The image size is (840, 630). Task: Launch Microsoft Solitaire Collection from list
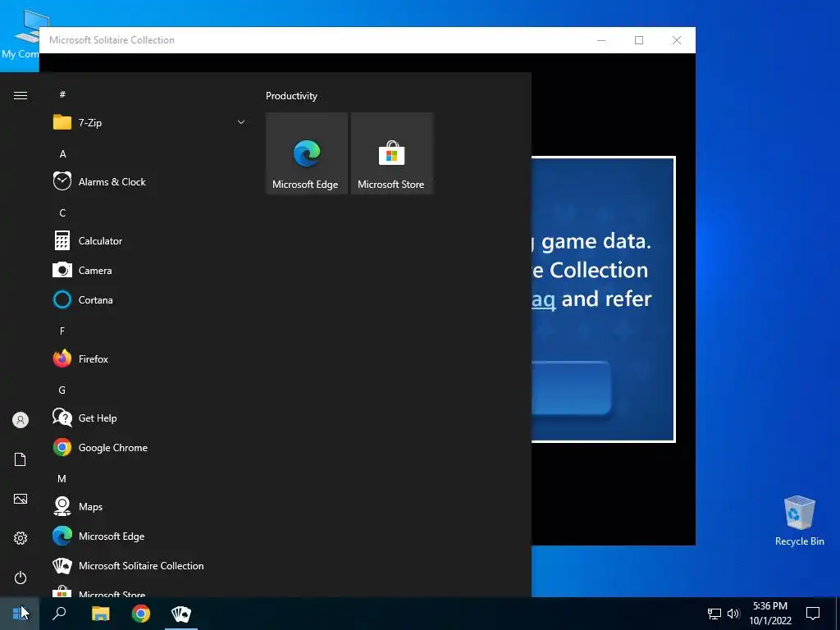149,565
